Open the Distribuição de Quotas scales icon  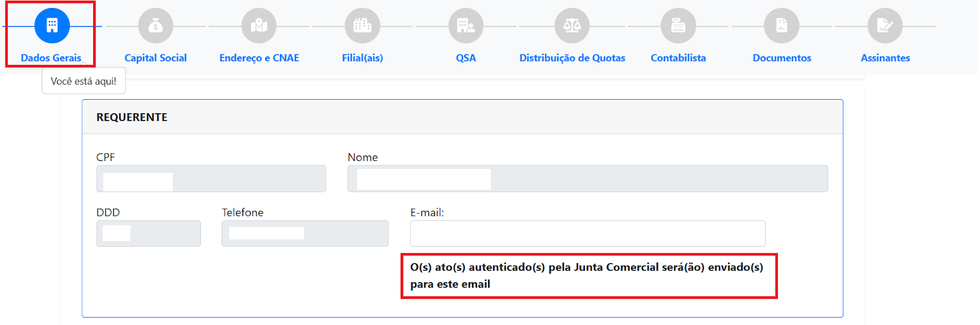(x=572, y=26)
